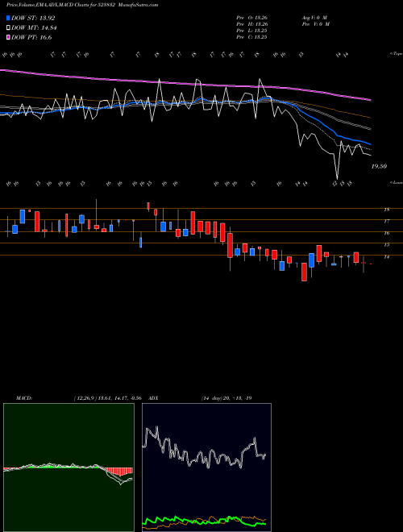Click the ADX label above the blue panel
This screenshot has height=532, width=403.
point(154,398)
